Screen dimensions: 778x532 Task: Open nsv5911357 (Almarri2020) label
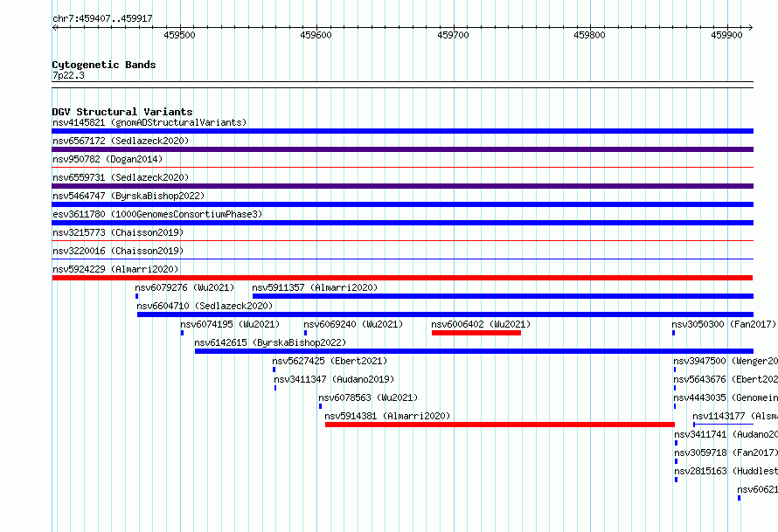[315, 287]
